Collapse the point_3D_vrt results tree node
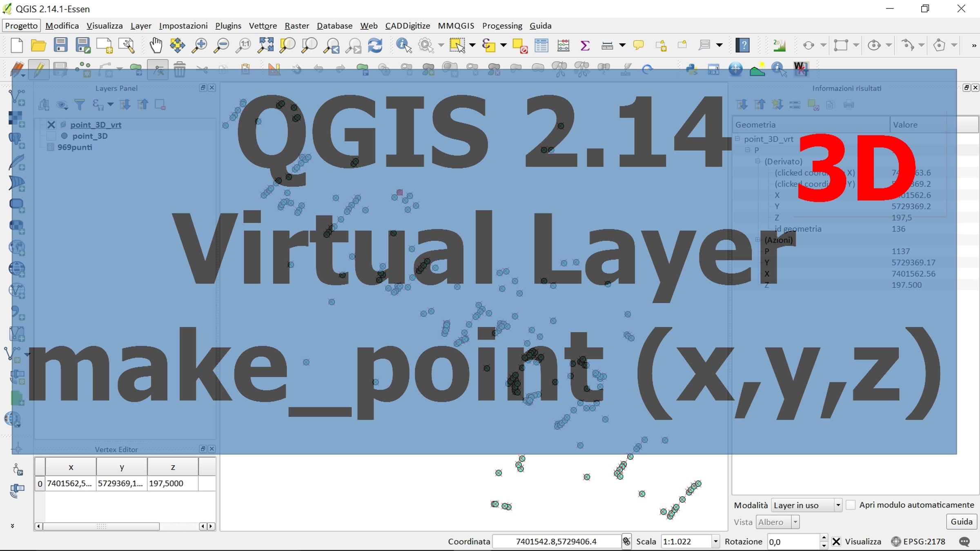Screen dimensions: 980x551 [737, 139]
